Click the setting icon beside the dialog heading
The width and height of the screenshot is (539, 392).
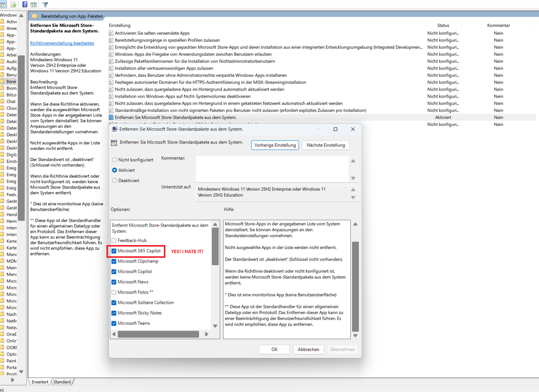click(x=114, y=143)
